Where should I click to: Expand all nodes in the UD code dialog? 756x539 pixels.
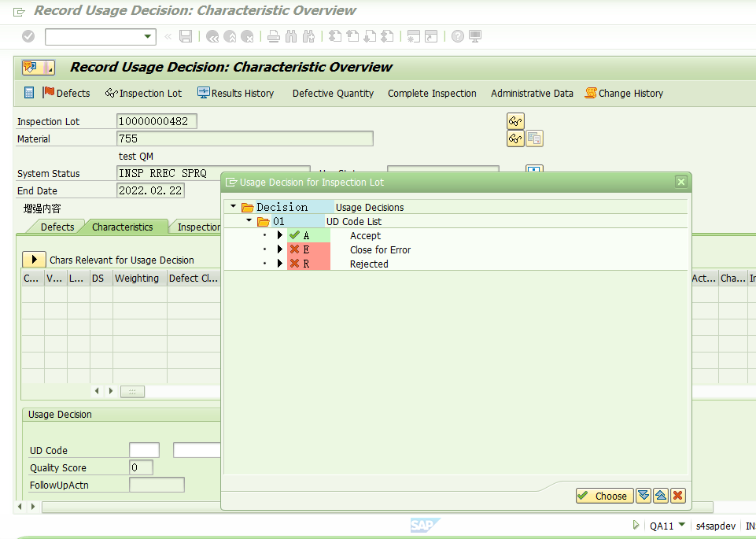pyautogui.click(x=644, y=496)
